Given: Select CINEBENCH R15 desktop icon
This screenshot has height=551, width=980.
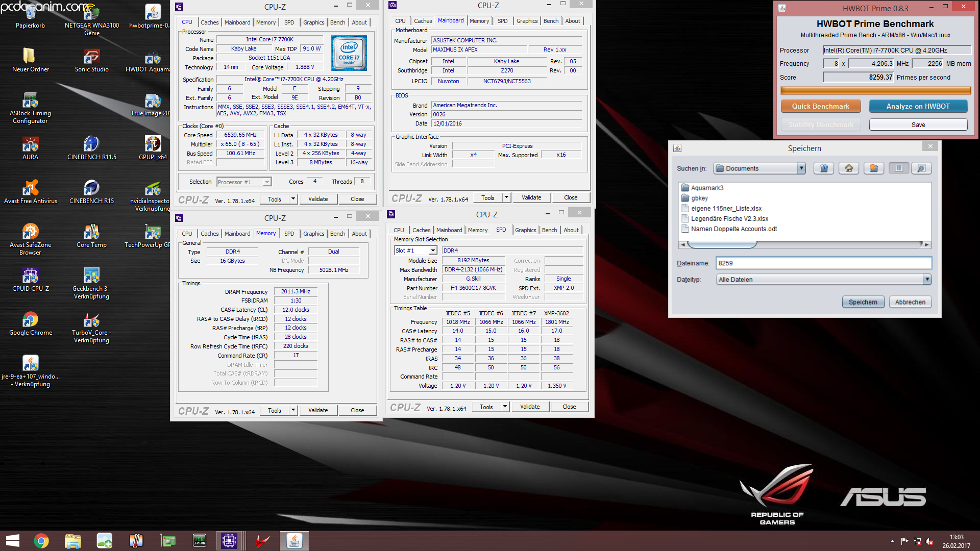Looking at the screenshot, I should pyautogui.click(x=92, y=191).
